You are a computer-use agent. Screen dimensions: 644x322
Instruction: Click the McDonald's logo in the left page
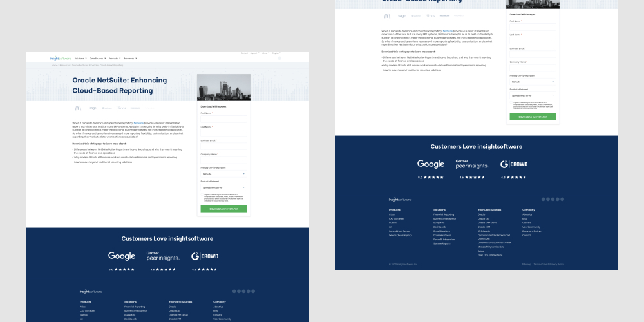(78, 108)
